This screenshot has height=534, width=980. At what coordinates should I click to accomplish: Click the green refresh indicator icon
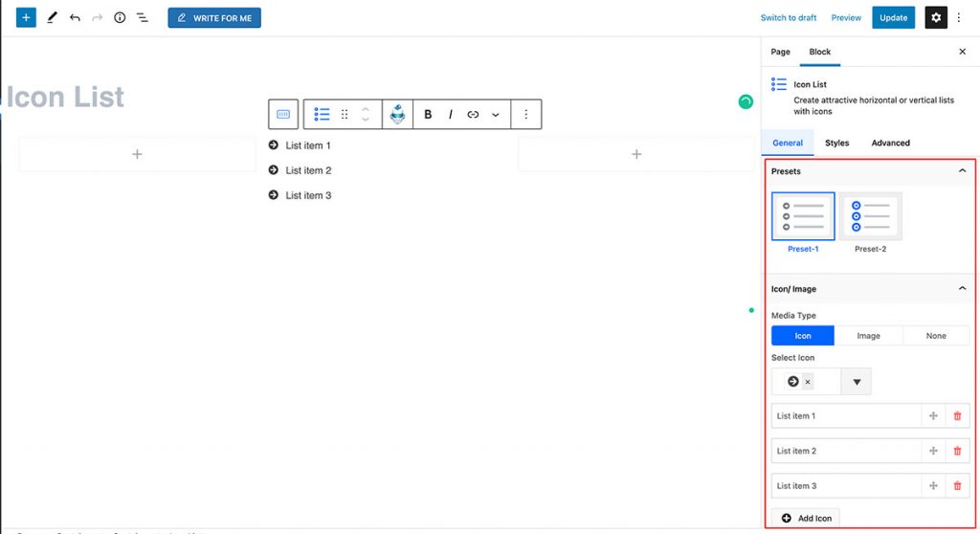coord(745,102)
